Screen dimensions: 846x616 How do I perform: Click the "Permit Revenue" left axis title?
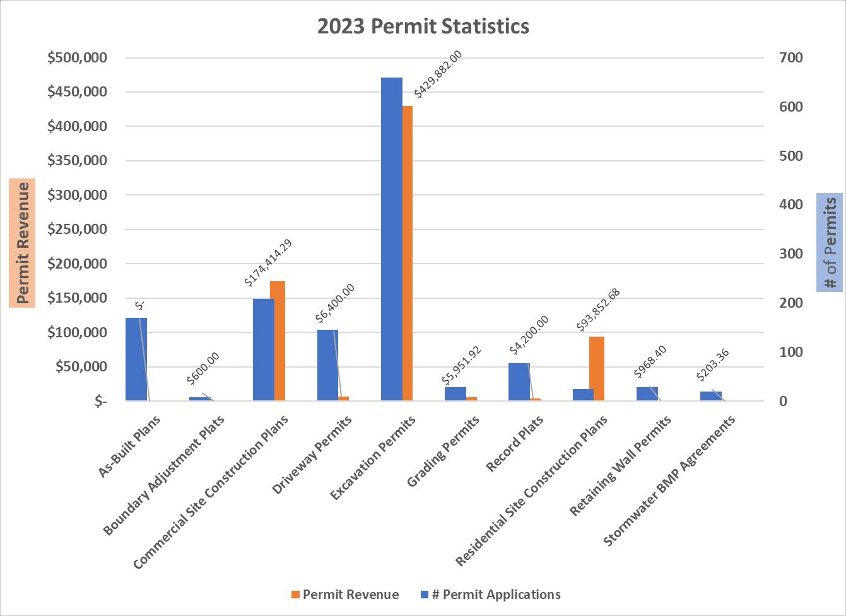click(x=23, y=243)
